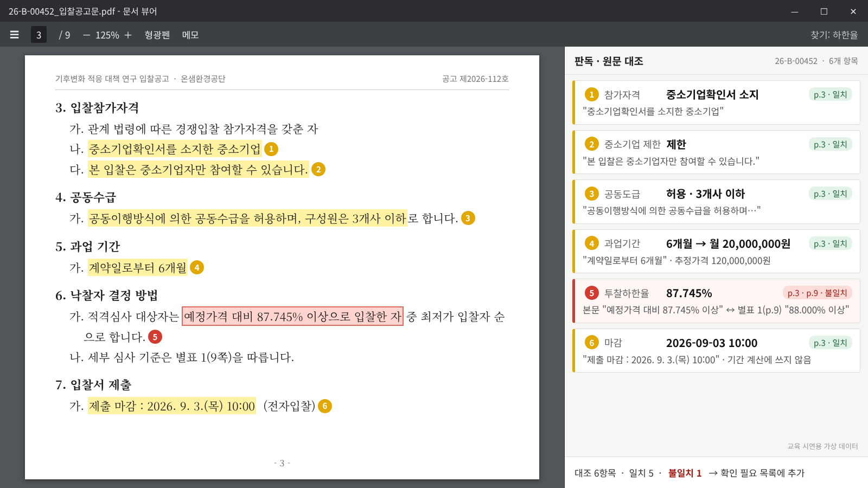
Task: Click the 판독 · 원문 대조 panel title
Action: [609, 61]
